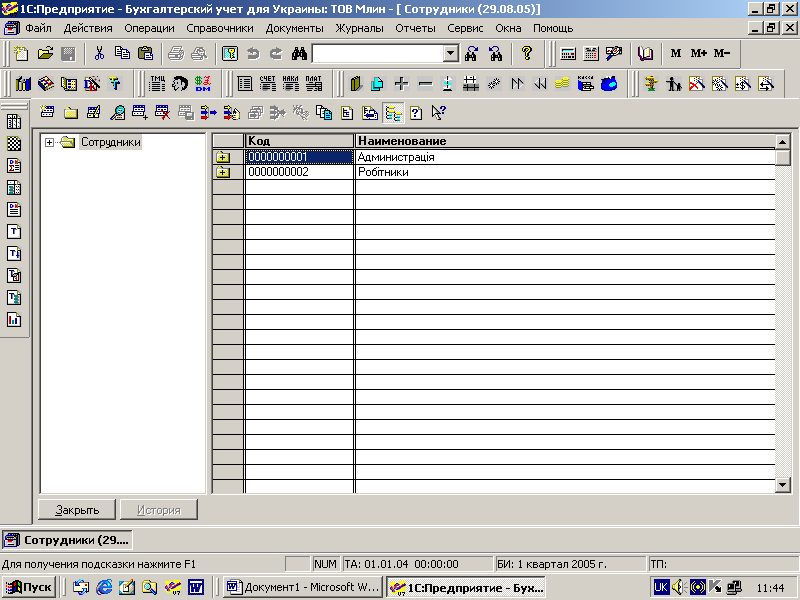This screenshot has width=800, height=600.
Task: Expand the Робітники group folder icon
Action: tap(222, 172)
